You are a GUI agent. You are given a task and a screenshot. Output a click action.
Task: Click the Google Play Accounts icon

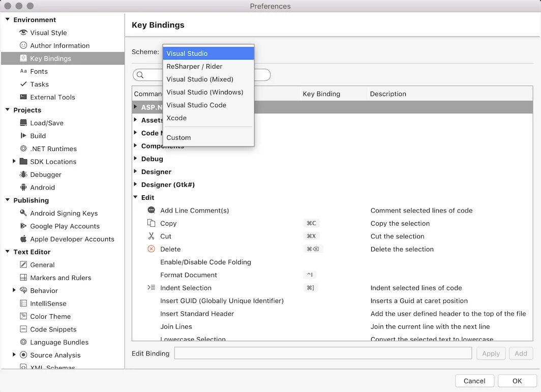point(23,226)
